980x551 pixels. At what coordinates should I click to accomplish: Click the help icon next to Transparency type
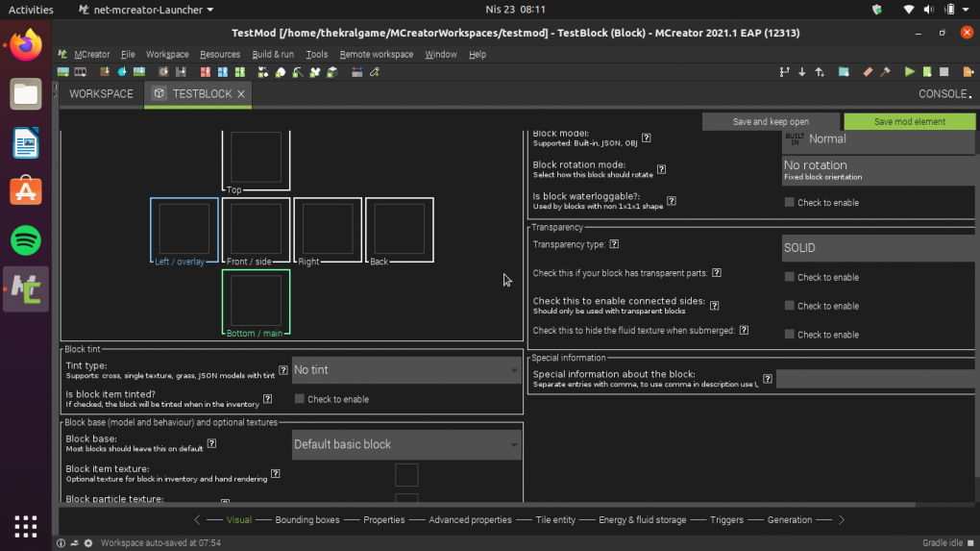click(614, 245)
